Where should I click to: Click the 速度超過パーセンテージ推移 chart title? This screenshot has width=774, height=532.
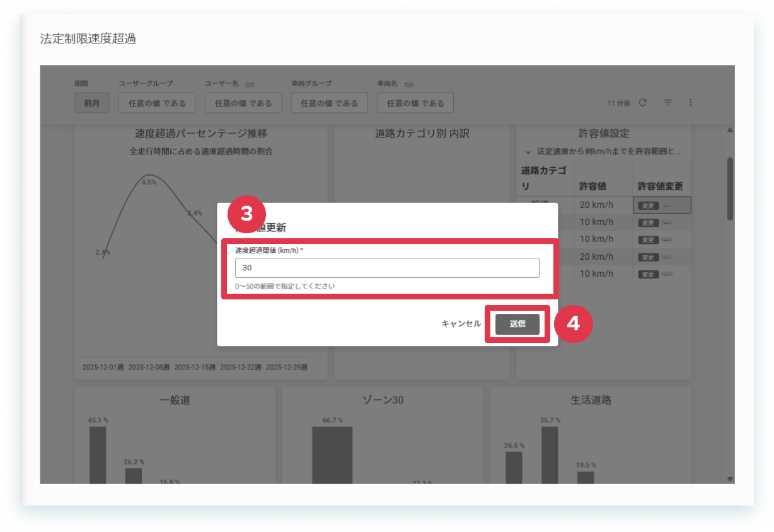click(201, 134)
